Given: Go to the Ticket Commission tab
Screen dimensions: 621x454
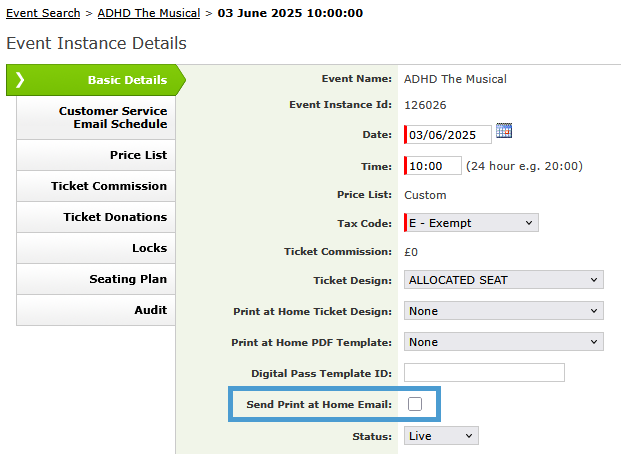Looking at the screenshot, I should [x=109, y=186].
